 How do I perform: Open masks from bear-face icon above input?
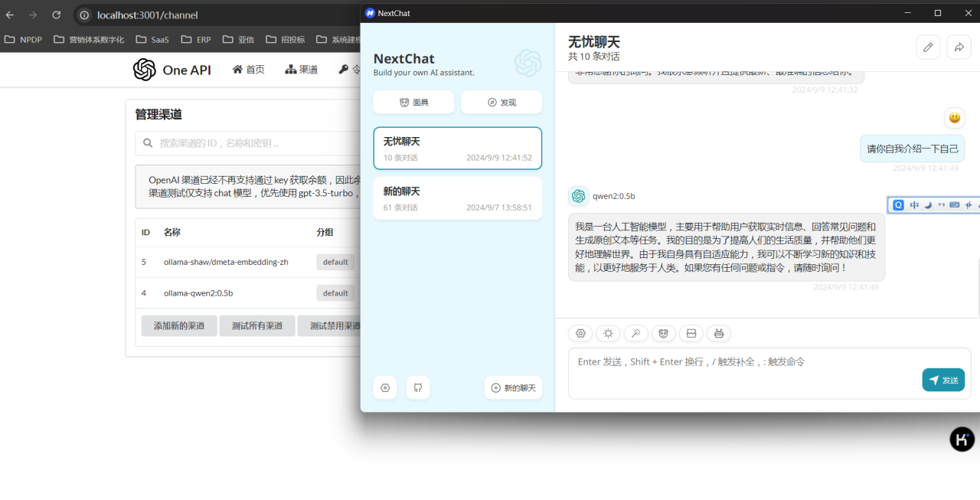pyautogui.click(x=663, y=334)
